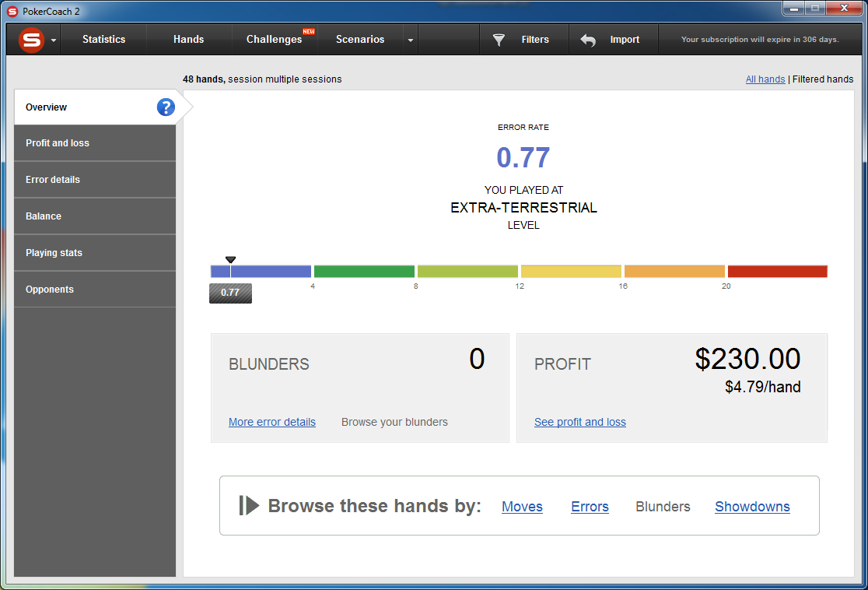This screenshot has height=590, width=868.
Task: Click the dark green segment of the scale
Action: click(x=364, y=272)
